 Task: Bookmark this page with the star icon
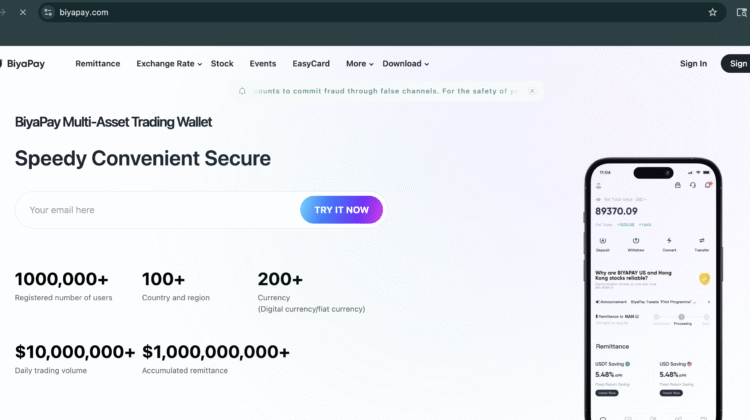(x=713, y=12)
